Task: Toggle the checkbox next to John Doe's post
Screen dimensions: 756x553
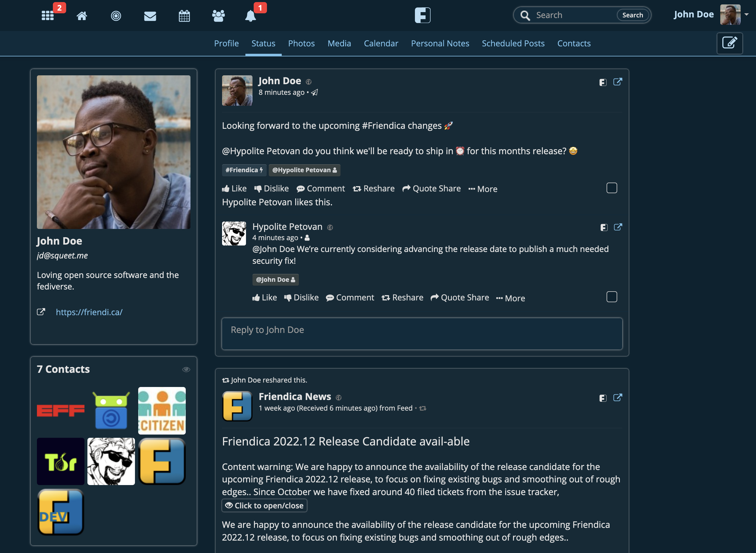Action: tap(612, 188)
